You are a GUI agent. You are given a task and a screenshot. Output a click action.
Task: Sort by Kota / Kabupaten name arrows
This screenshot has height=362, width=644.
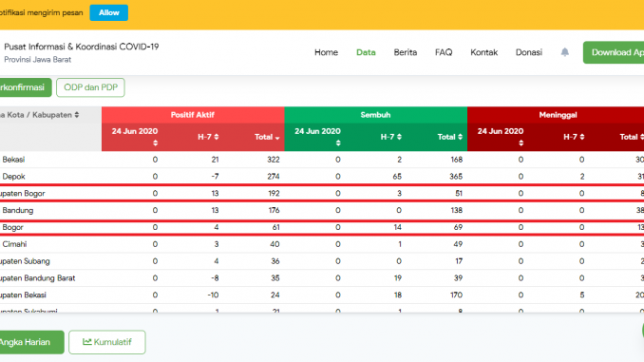[77, 115]
